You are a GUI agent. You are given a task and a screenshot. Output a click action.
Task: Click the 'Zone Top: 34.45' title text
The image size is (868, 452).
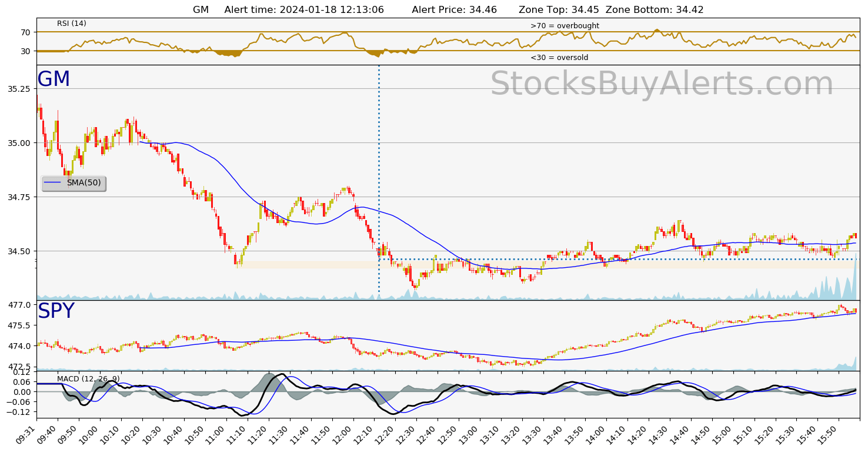557,9
